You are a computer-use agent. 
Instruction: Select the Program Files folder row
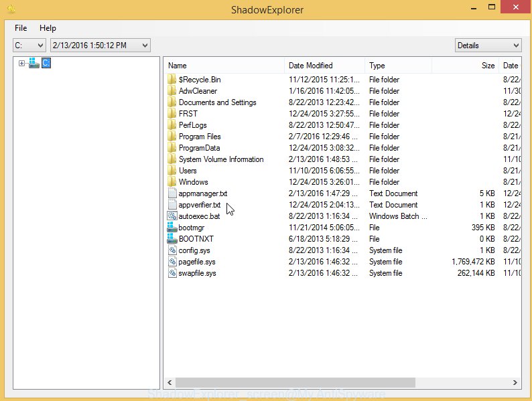coord(200,137)
